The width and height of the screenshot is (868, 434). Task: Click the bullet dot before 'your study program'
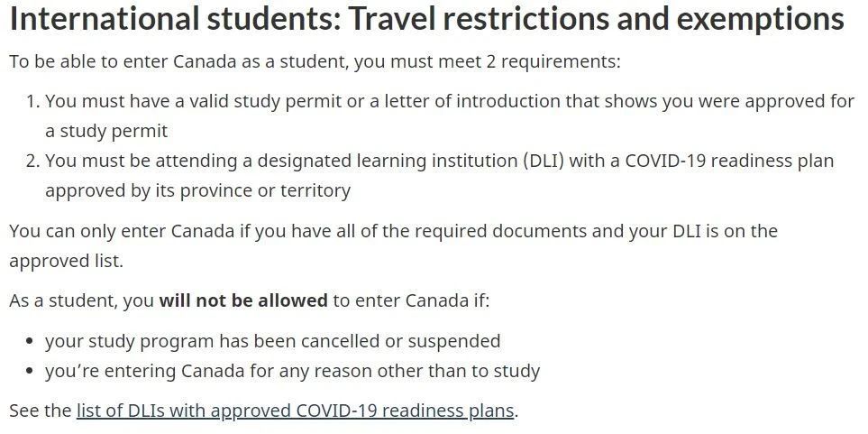30,341
